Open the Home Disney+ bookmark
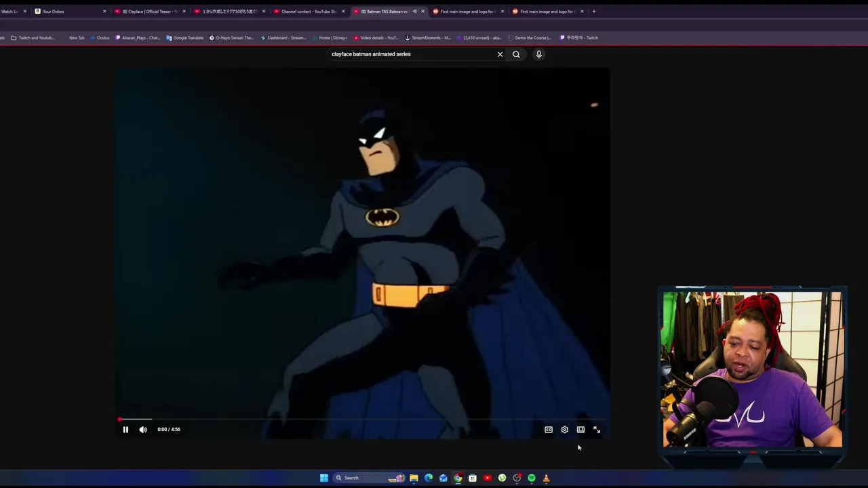The height and width of the screenshot is (488, 868). (330, 38)
